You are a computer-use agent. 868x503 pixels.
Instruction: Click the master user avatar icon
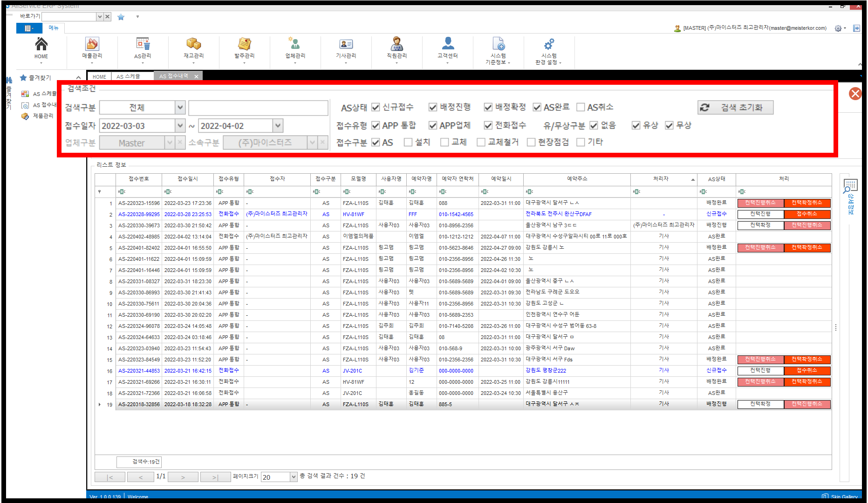coord(677,28)
